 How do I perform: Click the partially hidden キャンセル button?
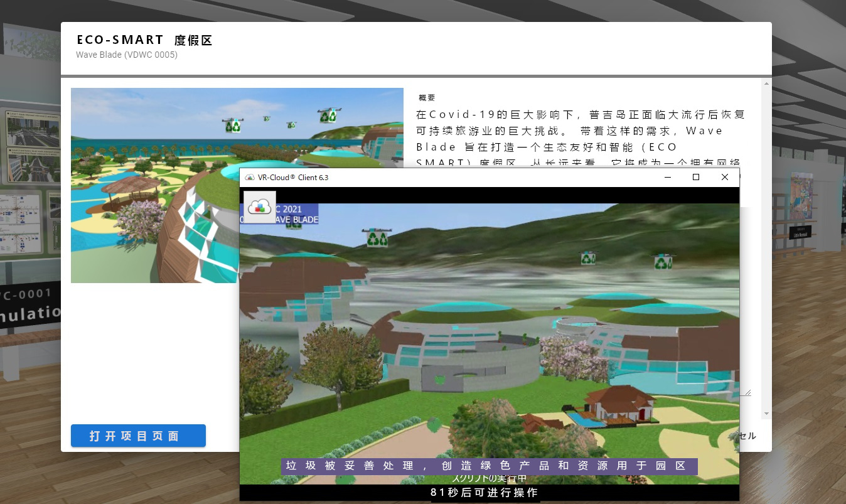click(748, 436)
